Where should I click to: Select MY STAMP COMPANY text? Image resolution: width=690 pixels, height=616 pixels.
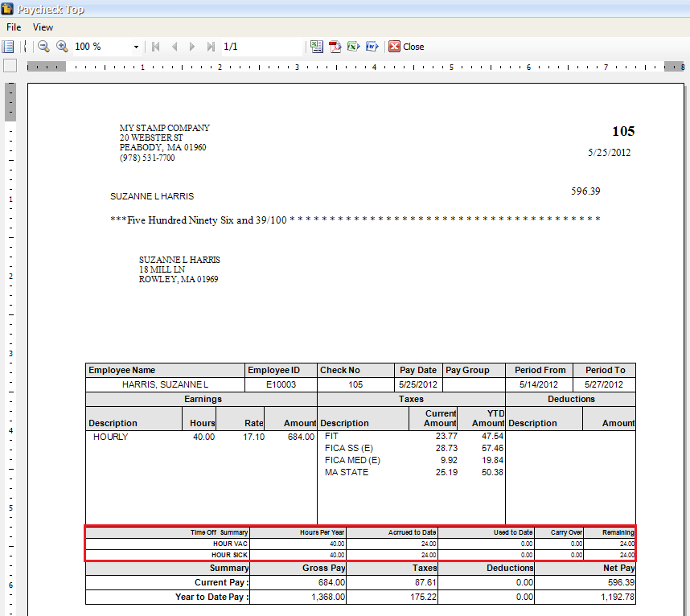(x=165, y=128)
